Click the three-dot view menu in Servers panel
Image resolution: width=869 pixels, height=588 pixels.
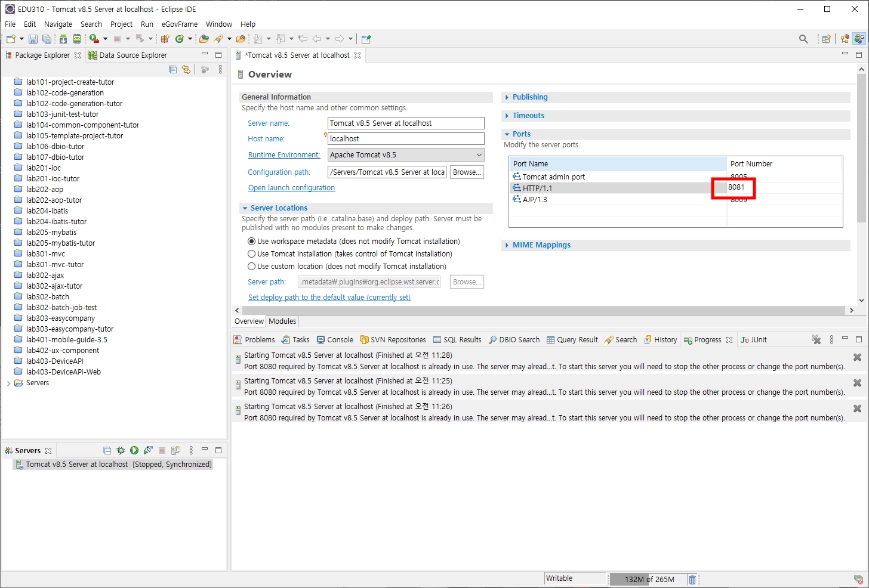(191, 450)
